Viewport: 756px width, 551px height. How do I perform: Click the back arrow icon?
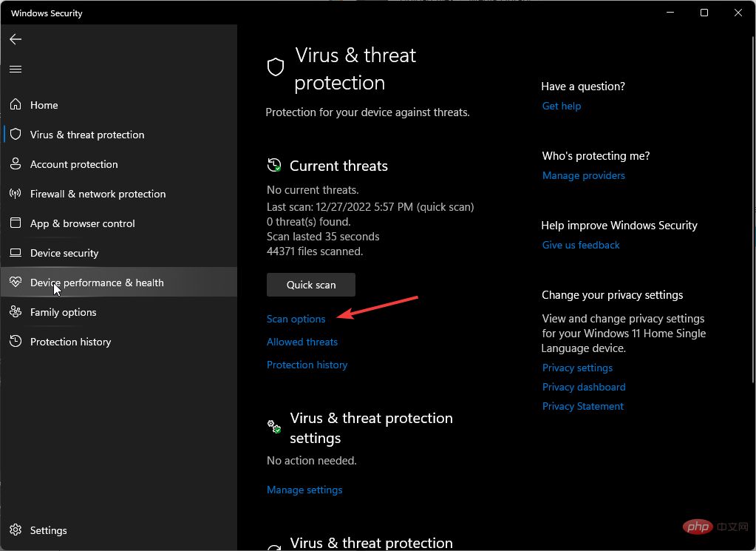(x=16, y=39)
